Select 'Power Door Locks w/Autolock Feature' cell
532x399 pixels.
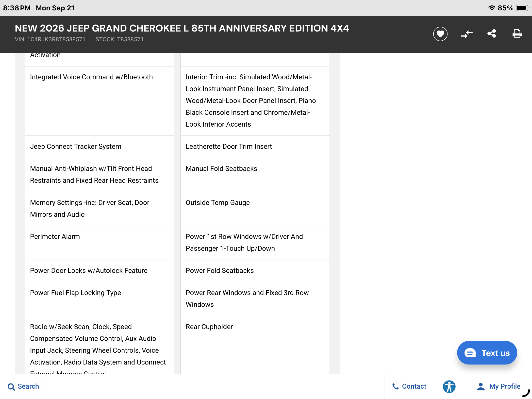tap(100, 271)
